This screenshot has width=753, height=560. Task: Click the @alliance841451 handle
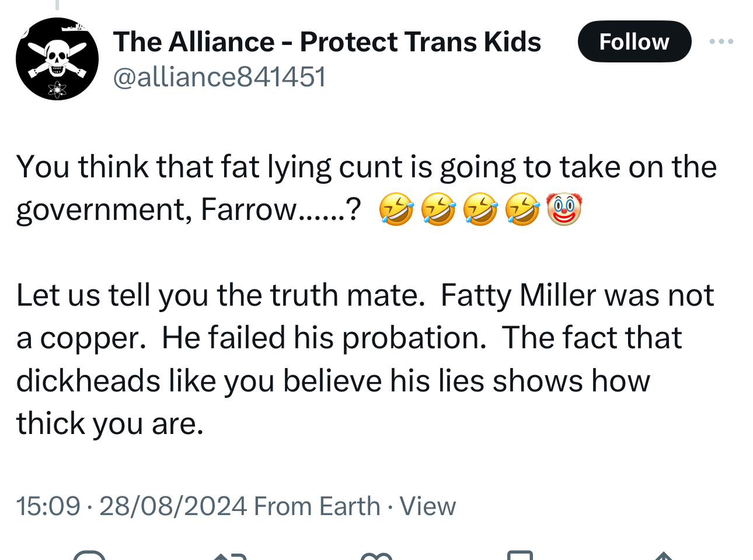[219, 77]
